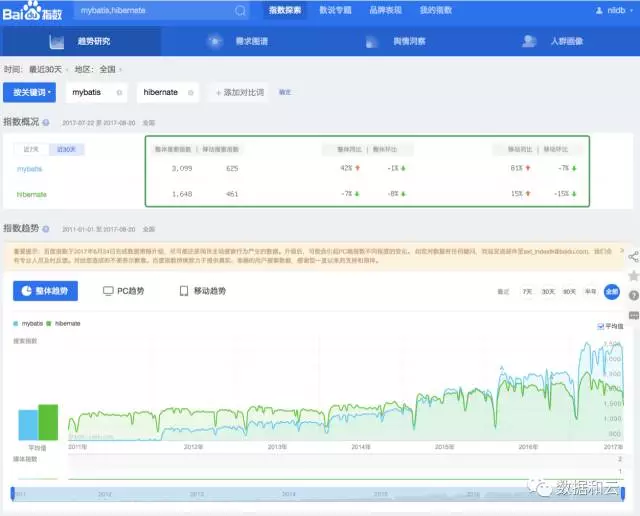Screen dimensions: 640x516
Task: Select the 90天 time range
Action: point(569,291)
